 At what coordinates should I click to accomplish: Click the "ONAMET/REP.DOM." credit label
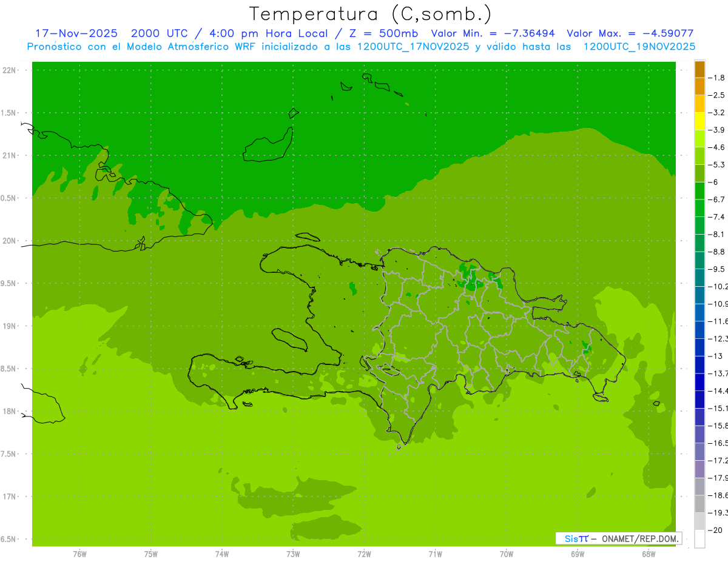coord(640,538)
